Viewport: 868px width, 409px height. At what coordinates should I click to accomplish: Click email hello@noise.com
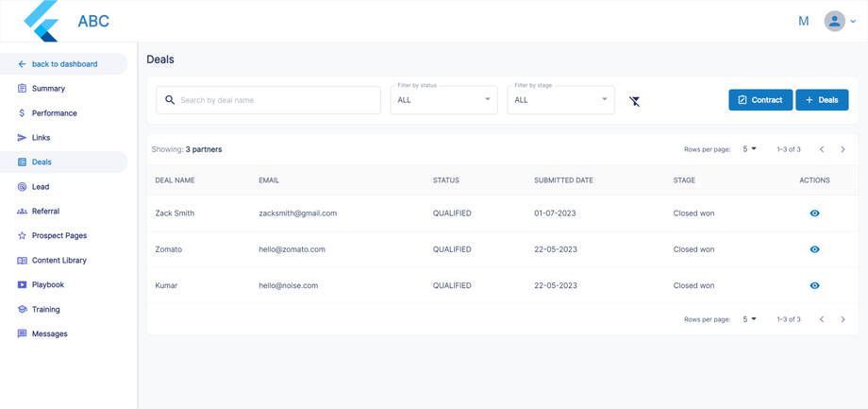point(288,285)
